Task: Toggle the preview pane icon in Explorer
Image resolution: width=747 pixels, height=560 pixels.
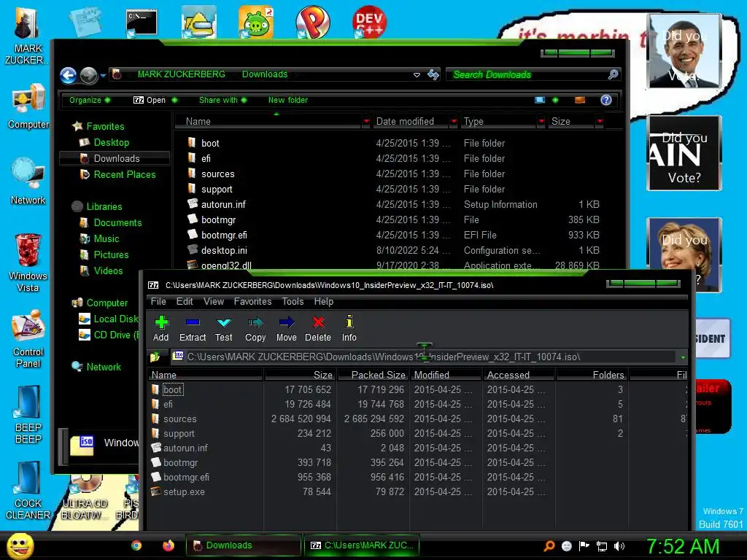Action: tap(580, 100)
